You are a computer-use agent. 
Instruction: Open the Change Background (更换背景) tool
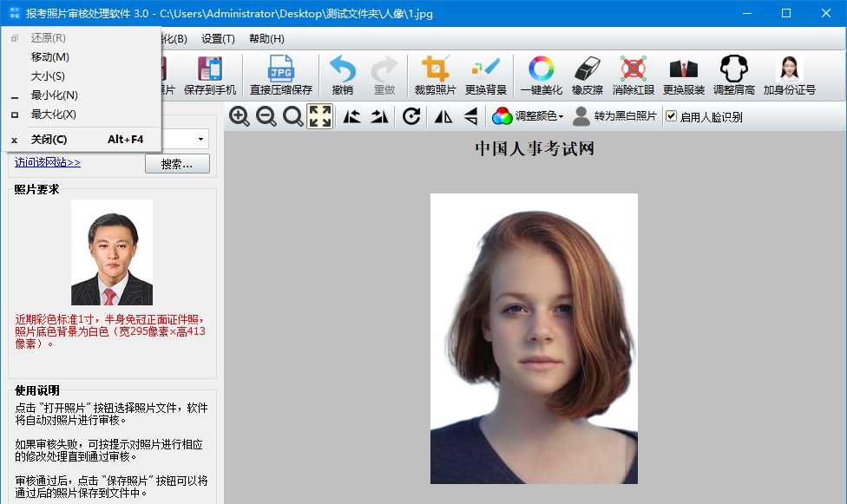[x=485, y=75]
